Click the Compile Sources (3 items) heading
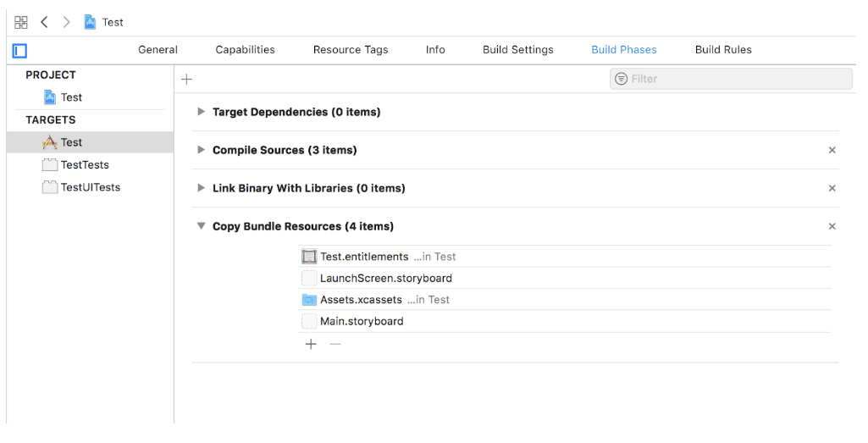This screenshot has height=443, width=868. [285, 150]
